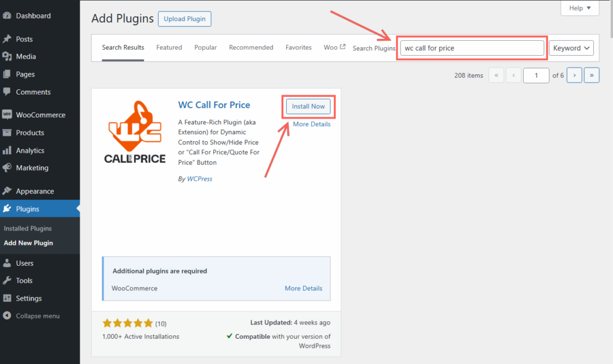
Task: Select the Search Results tab
Action: (123, 47)
